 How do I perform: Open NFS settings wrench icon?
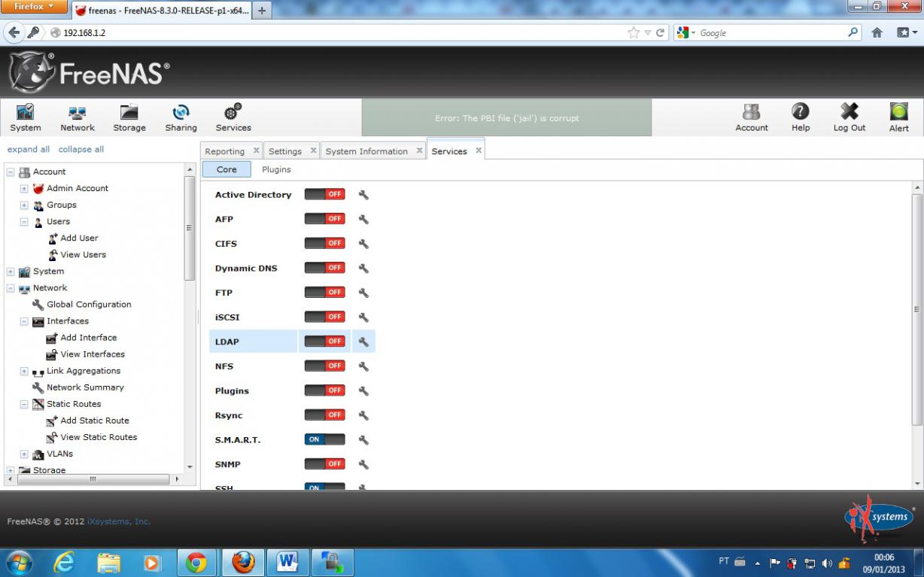coord(363,366)
